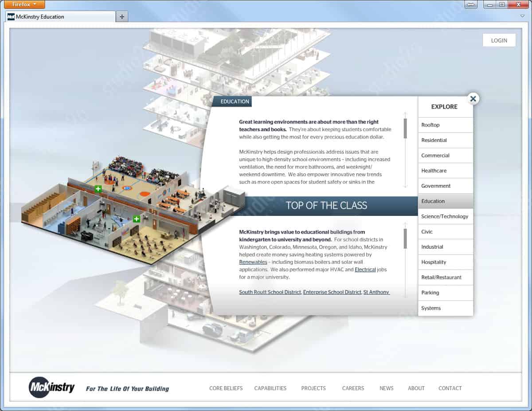Select the McKinstry Education browser tab
Image resolution: width=532 pixels, height=411 pixels.
click(61, 17)
